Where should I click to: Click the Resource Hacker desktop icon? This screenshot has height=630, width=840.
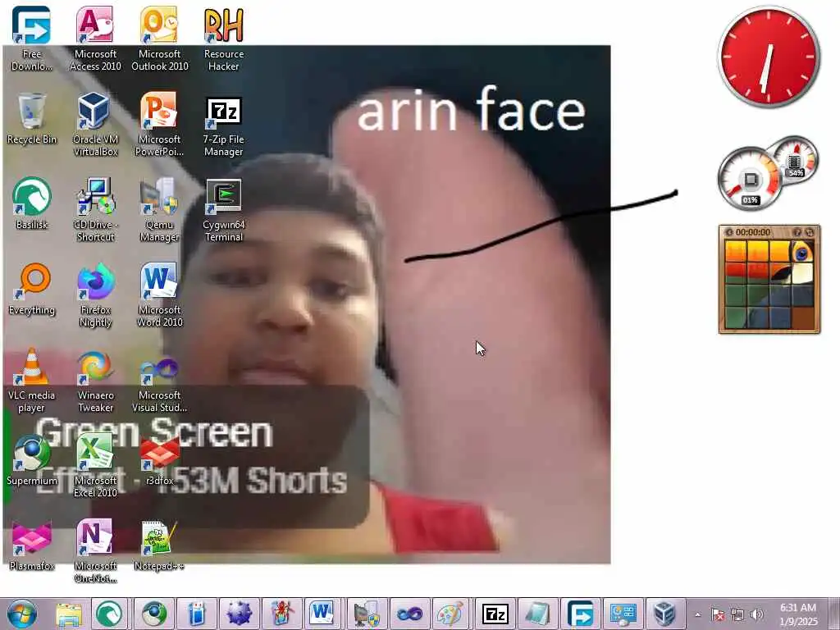coord(224,38)
